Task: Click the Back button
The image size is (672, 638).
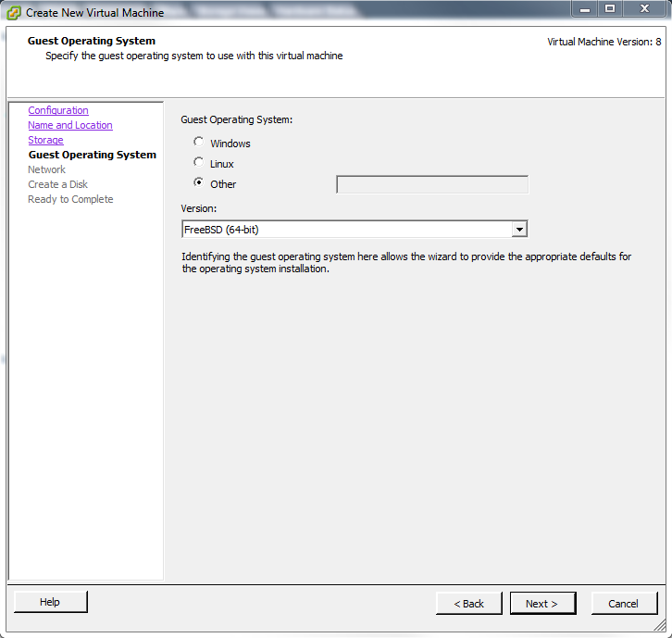Action: pyautogui.click(x=469, y=604)
